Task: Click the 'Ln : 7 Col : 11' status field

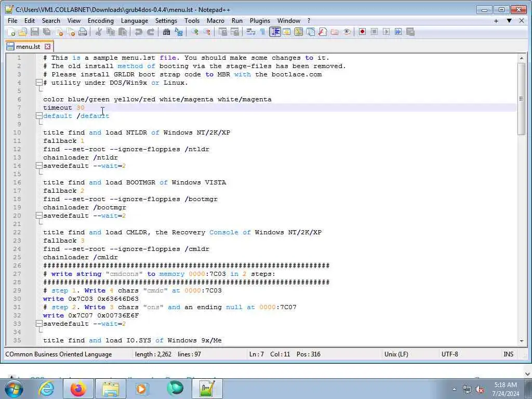Action: click(x=270, y=354)
